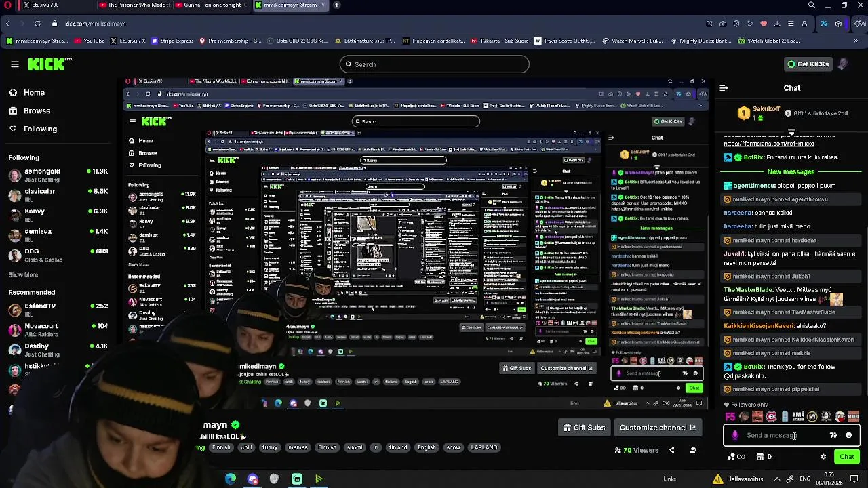Expand Show More under Following
The image size is (868, 488).
coord(23,275)
